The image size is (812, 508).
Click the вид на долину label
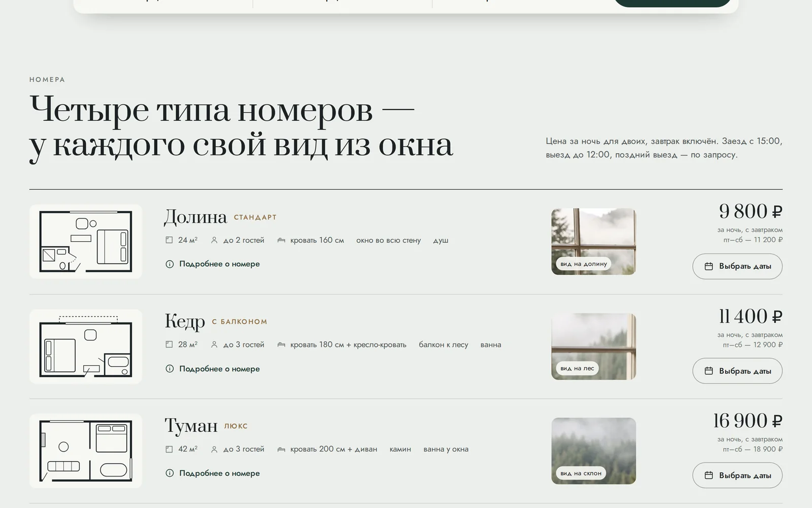pyautogui.click(x=584, y=264)
